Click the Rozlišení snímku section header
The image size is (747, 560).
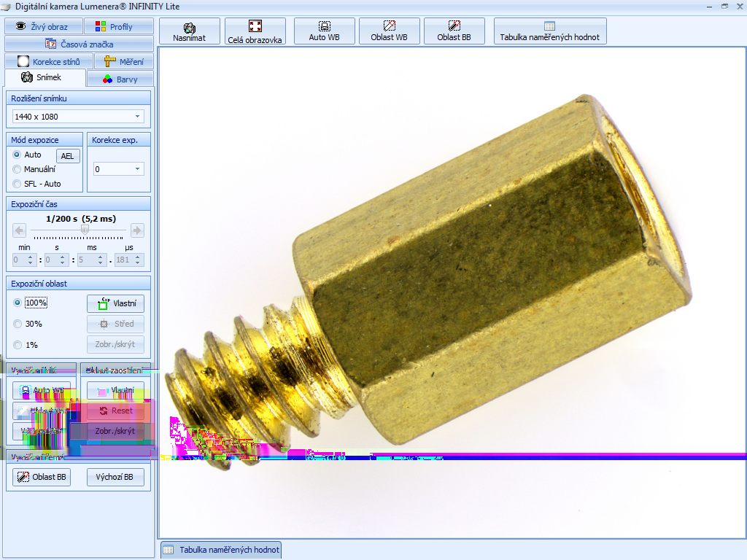click(x=79, y=98)
